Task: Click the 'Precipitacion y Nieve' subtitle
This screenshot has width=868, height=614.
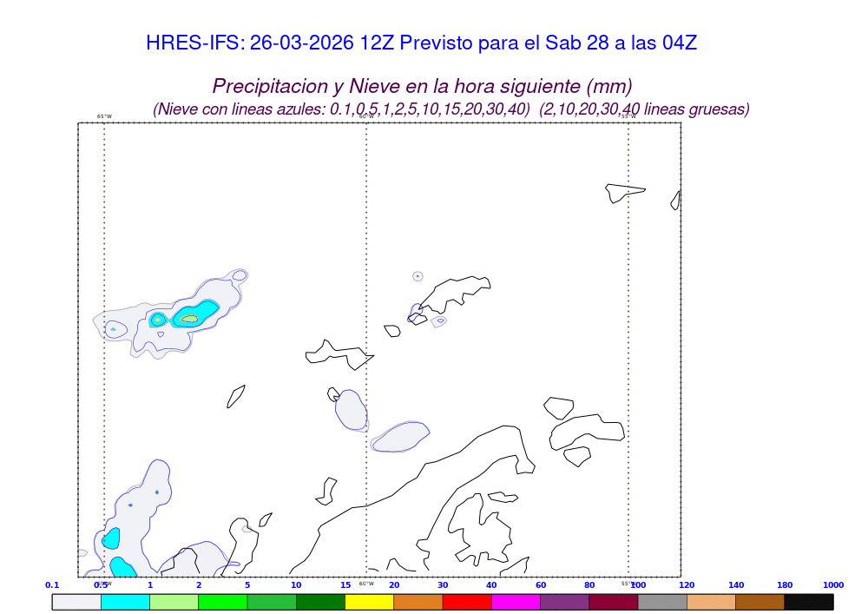Action: [x=422, y=86]
